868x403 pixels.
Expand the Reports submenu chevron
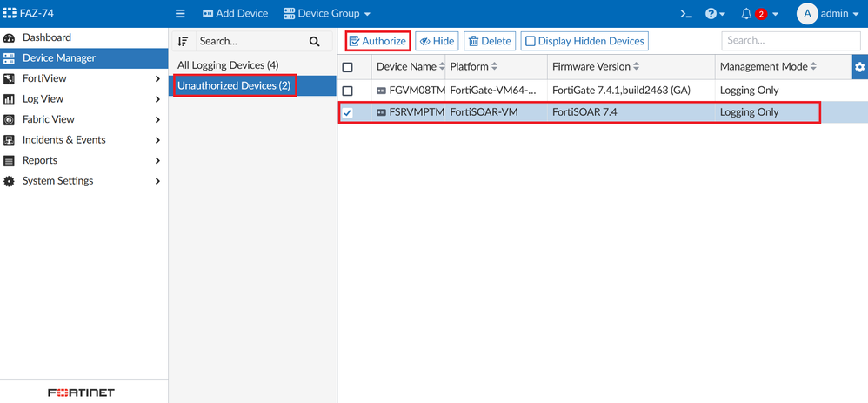pos(157,161)
